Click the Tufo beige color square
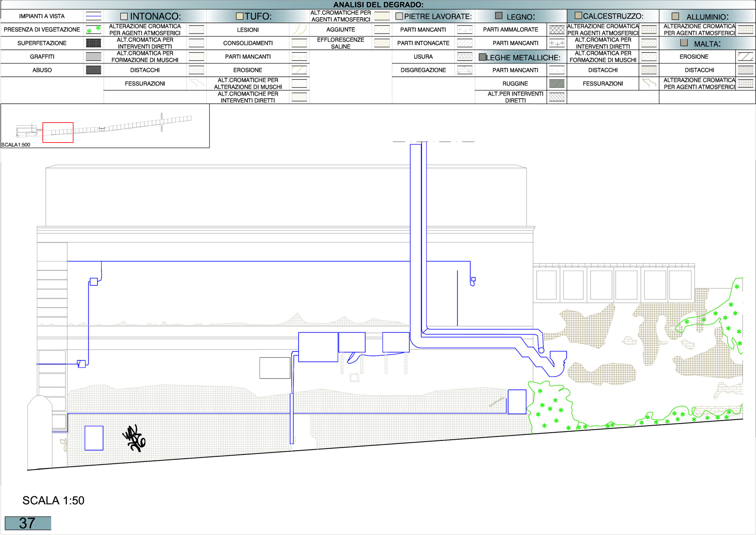This screenshot has width=756, height=535. (x=240, y=16)
